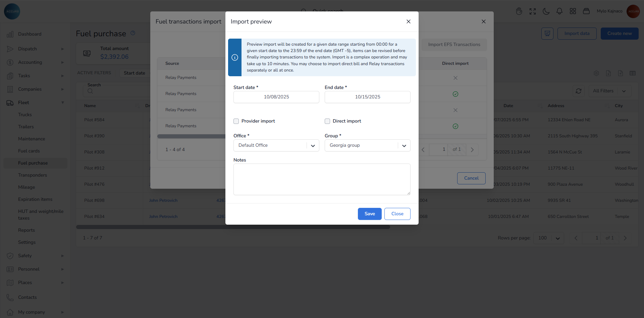This screenshot has height=318, width=644.
Task: Click the help icon next to Fuel purchase
Action: tap(133, 33)
